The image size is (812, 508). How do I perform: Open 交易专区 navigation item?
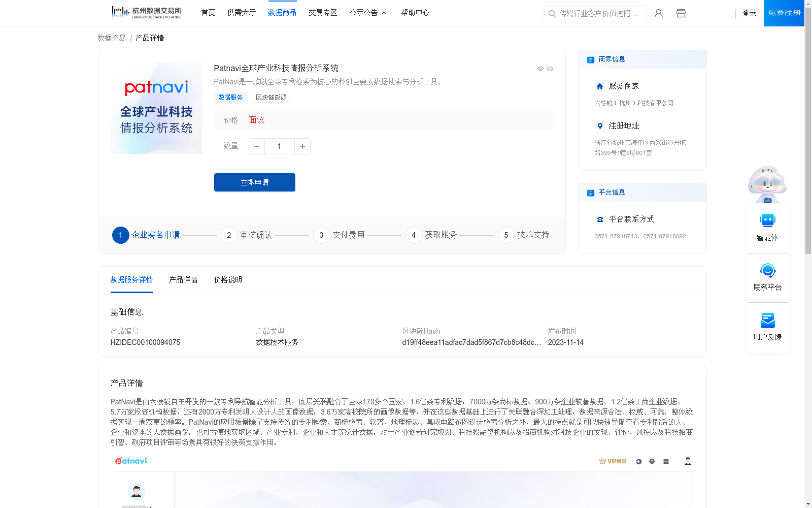click(323, 13)
